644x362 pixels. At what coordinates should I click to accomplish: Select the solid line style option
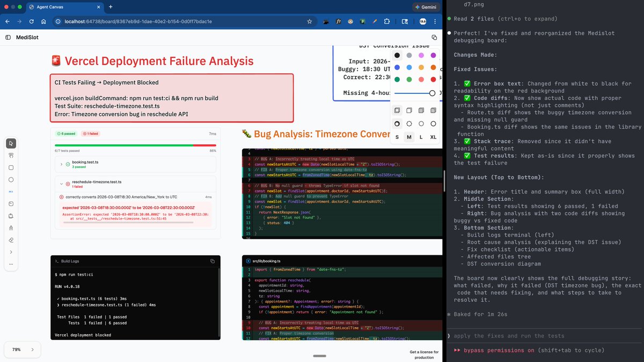coord(433,124)
